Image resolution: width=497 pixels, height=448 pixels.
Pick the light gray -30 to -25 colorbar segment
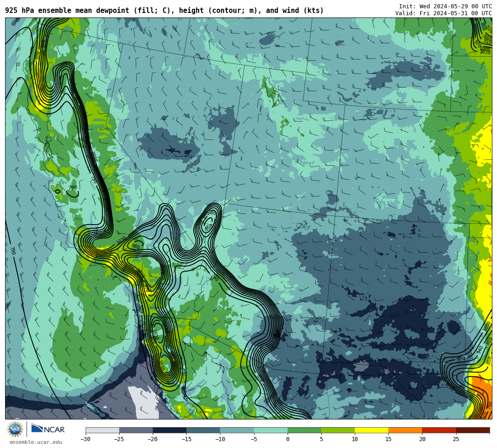102,431
